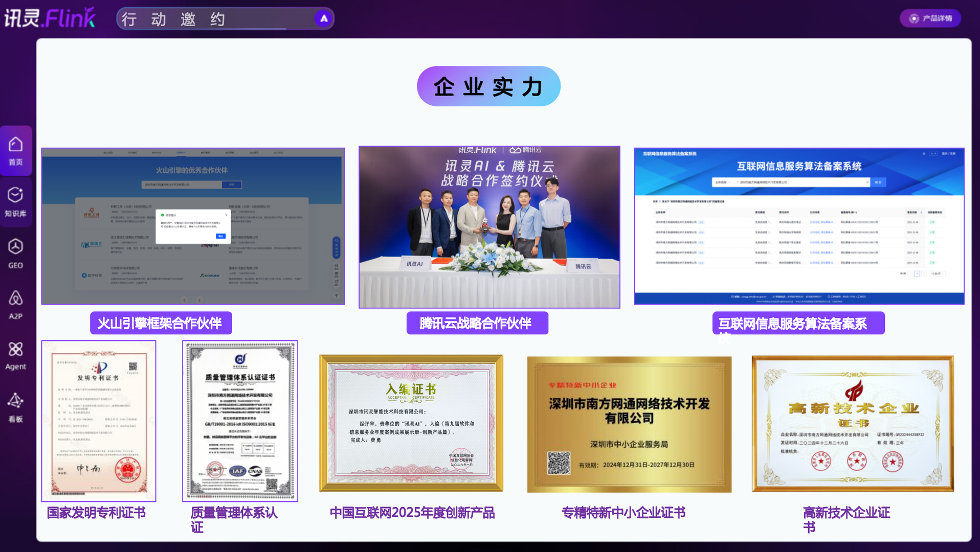Select the Agent sidebar icon

pyautogui.click(x=16, y=356)
